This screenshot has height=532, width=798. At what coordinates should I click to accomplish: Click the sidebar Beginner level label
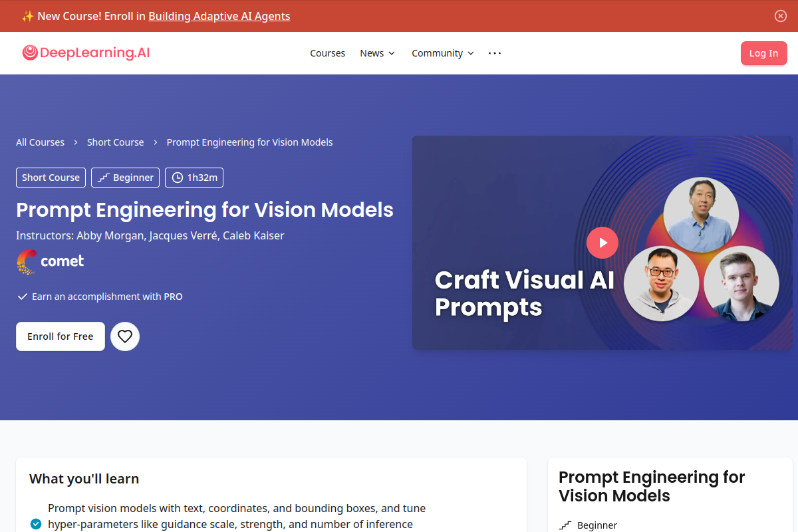(597, 525)
